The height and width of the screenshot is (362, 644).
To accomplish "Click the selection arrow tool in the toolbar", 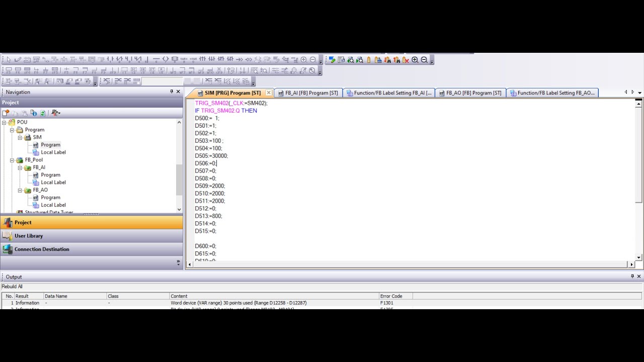I will [x=9, y=60].
